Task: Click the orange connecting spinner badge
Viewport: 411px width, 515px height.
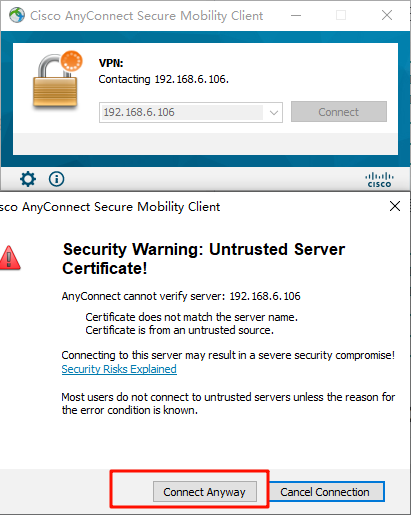Action: (71, 61)
